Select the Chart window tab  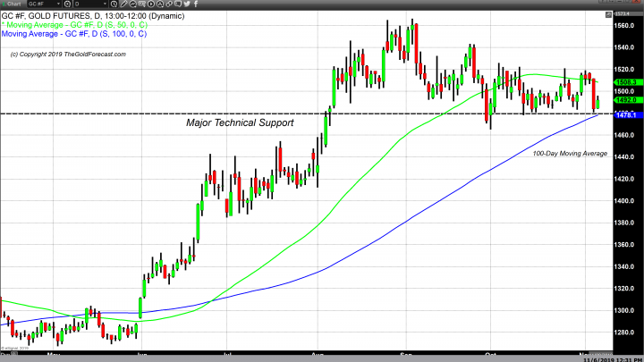[x=13, y=4]
